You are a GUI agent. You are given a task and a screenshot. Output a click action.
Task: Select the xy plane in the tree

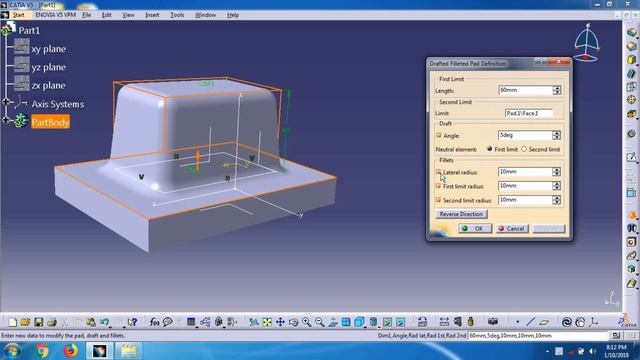point(49,49)
